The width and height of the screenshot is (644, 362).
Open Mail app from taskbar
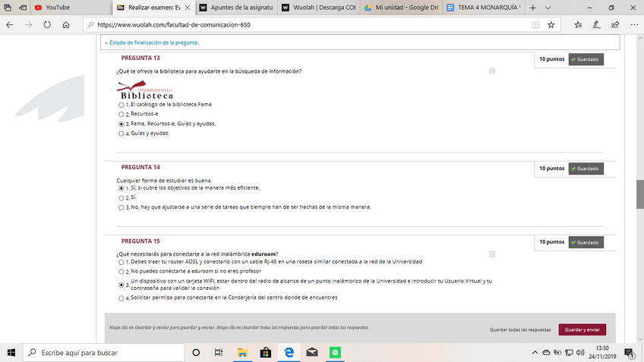tap(312, 353)
